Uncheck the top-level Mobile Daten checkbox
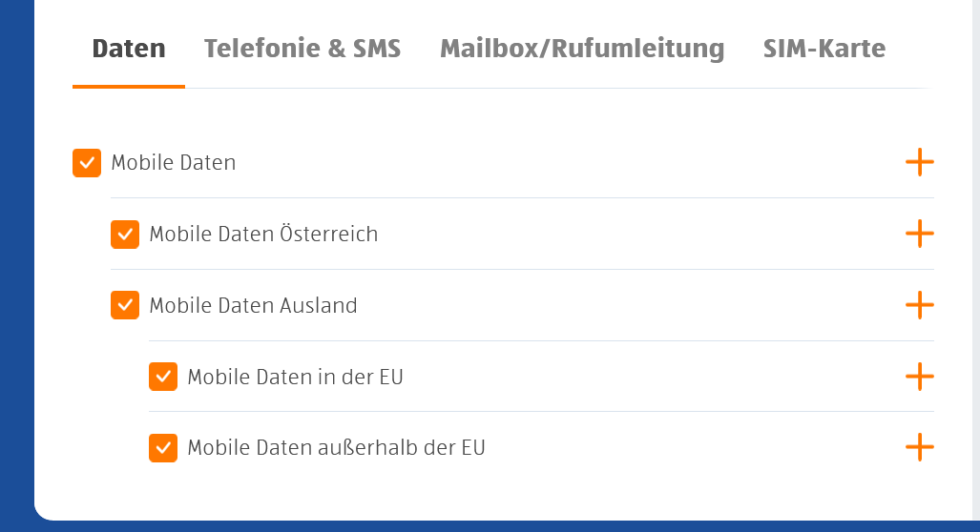 tap(87, 163)
